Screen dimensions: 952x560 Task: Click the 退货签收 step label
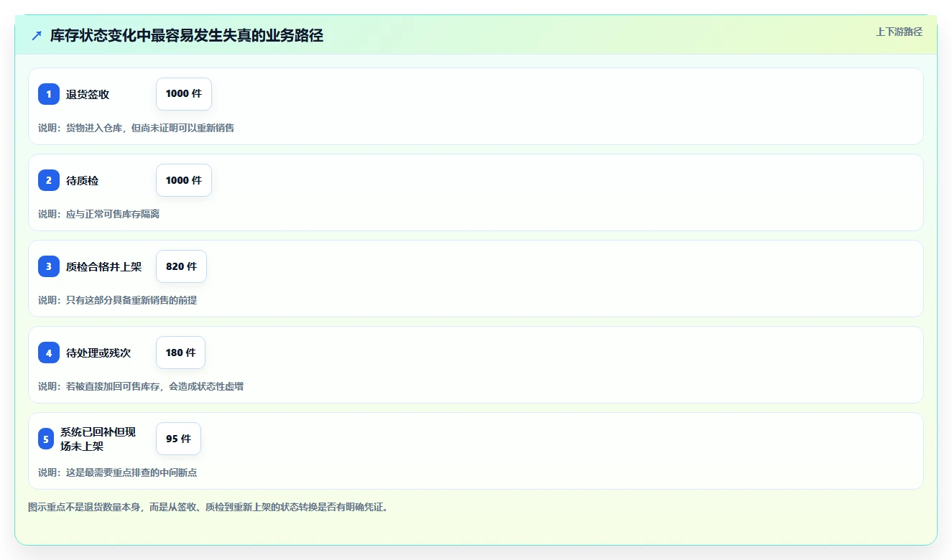point(88,94)
